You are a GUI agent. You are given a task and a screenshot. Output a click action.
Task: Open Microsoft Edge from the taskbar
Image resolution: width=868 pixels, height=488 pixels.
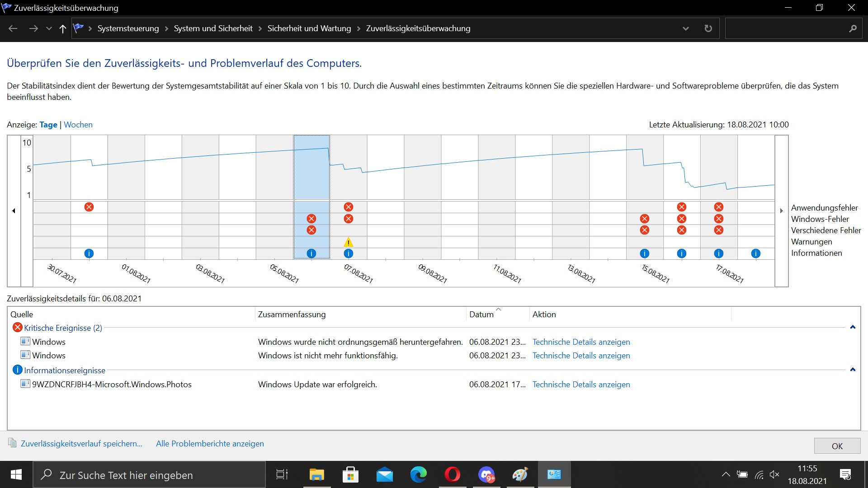(x=418, y=474)
